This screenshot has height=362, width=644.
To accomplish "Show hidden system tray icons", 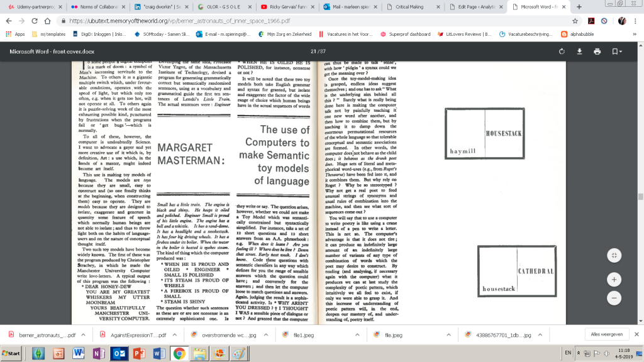I will [x=579, y=353].
